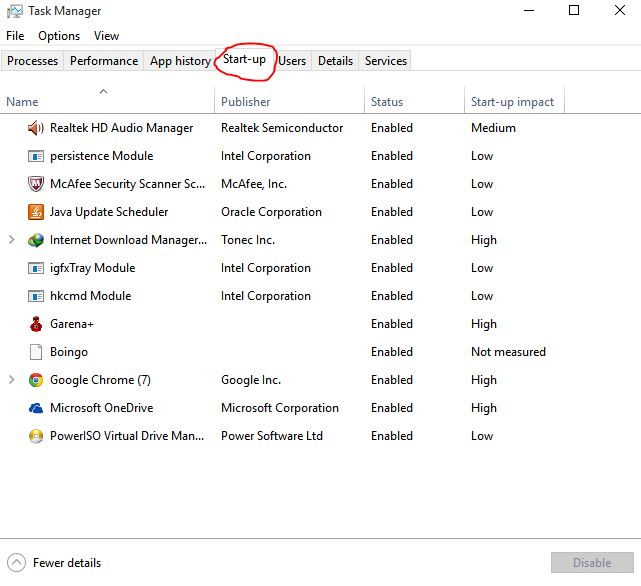Open the Options menu
Screen dimensions: 641x586
click(x=59, y=36)
